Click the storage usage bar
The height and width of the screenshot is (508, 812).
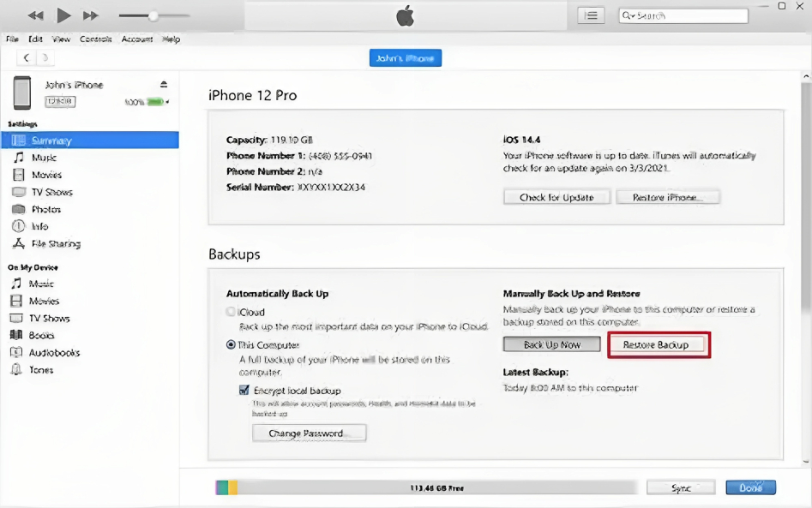coord(427,487)
